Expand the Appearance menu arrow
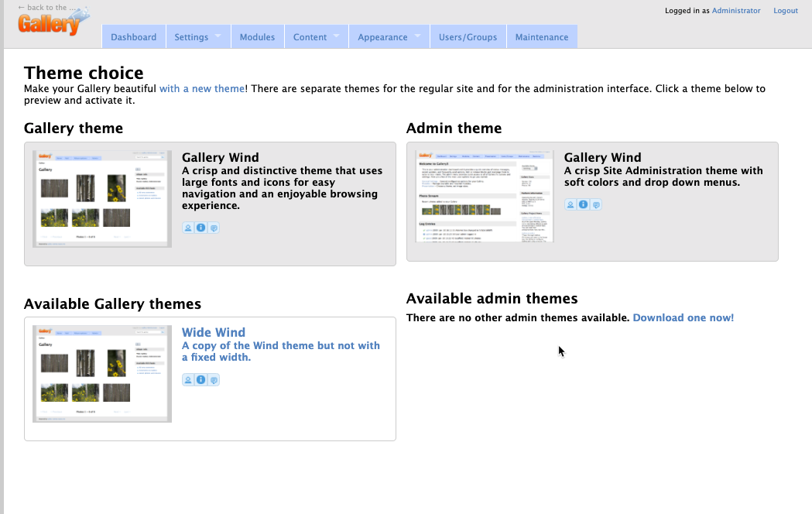The width and height of the screenshot is (812, 514). pos(417,36)
